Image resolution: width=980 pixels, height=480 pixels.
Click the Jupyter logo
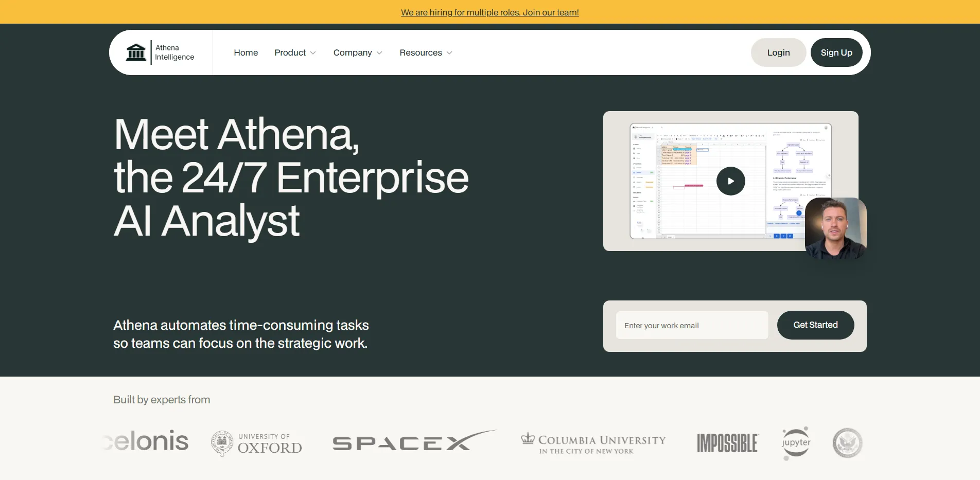tap(795, 442)
